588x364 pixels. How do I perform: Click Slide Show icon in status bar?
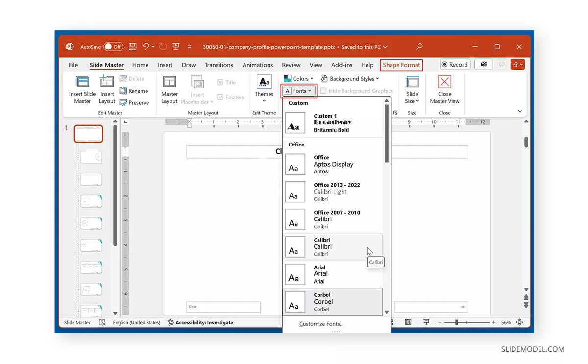click(x=426, y=322)
